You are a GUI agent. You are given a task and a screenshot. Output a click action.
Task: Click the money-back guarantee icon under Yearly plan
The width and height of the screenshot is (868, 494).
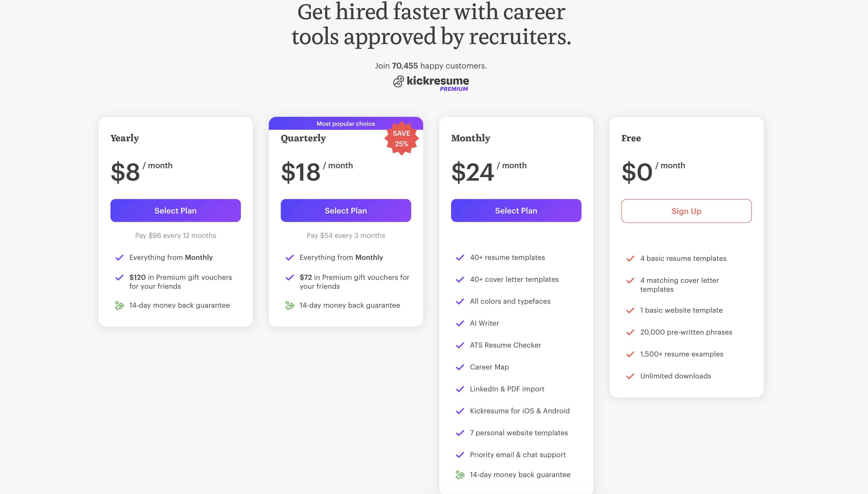tap(119, 305)
